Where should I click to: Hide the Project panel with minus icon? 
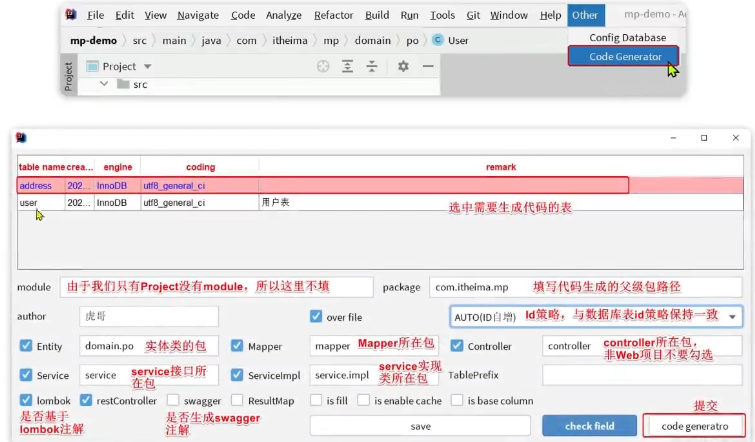(427, 66)
